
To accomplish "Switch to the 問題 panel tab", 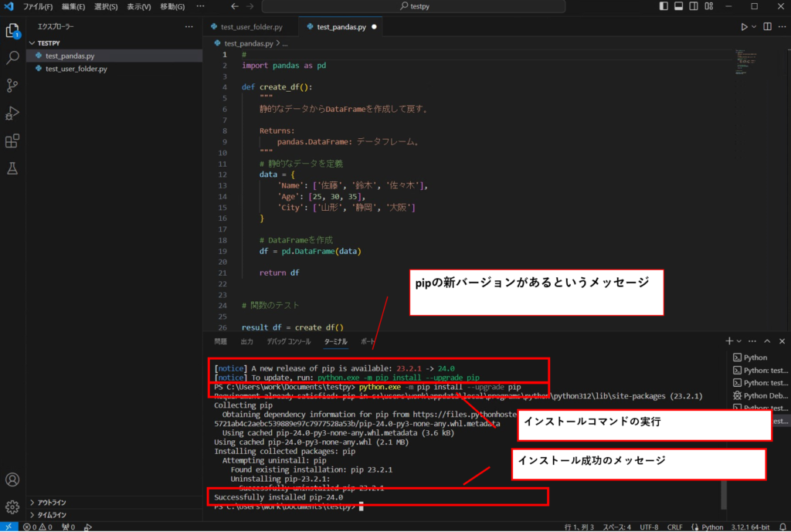I will pos(220,341).
